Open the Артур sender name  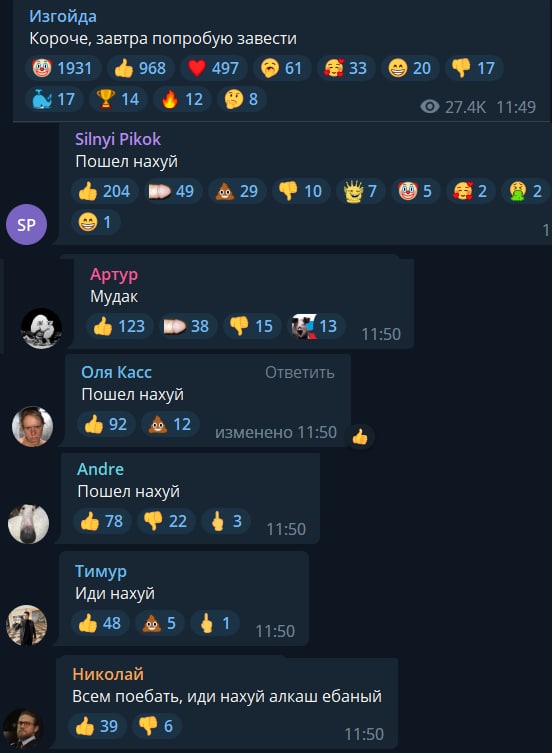pyautogui.click(x=114, y=274)
